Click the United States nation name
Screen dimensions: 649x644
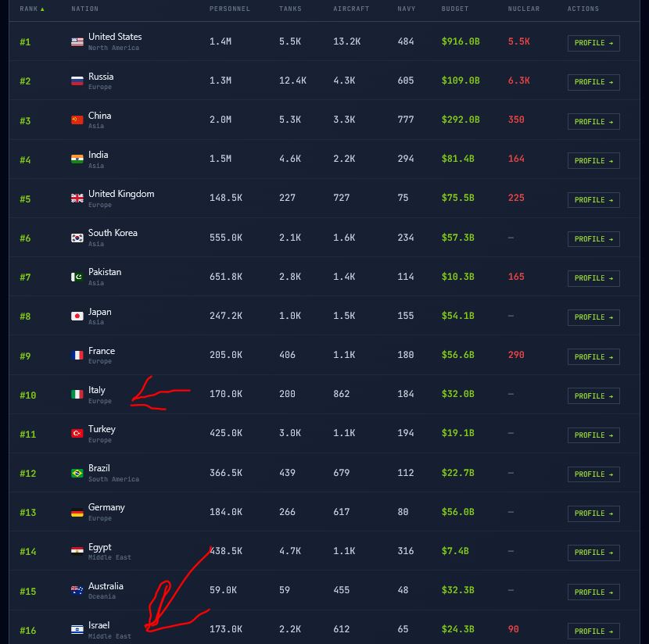(x=115, y=37)
